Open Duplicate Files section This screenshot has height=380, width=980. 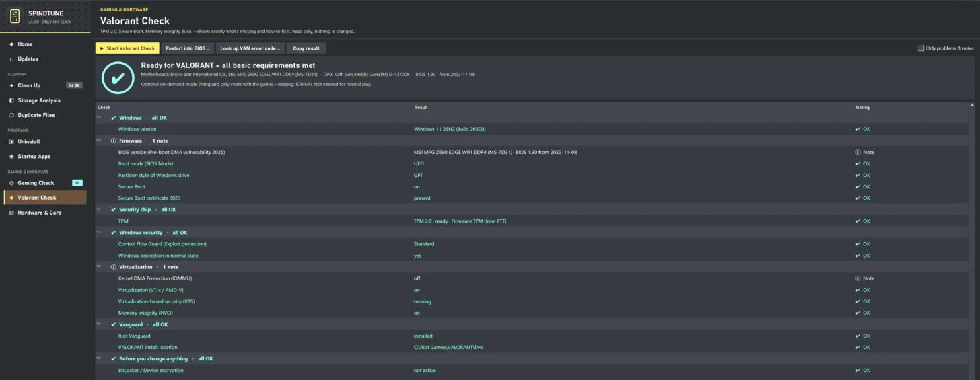pos(45,115)
